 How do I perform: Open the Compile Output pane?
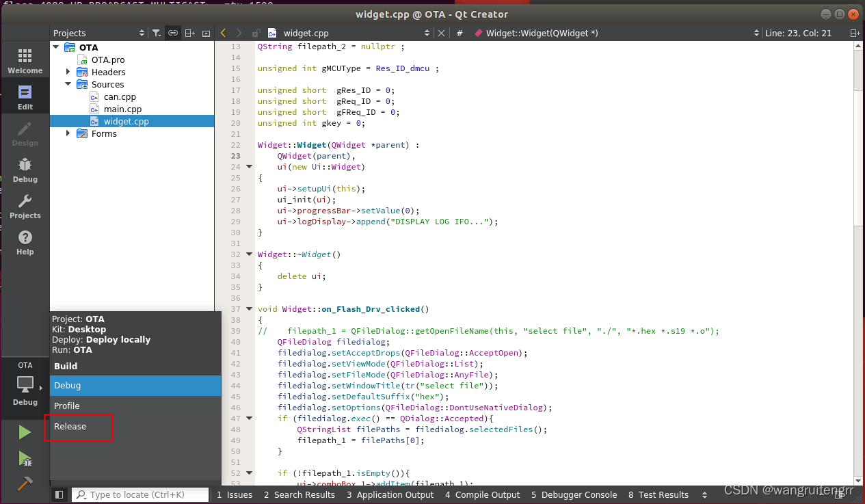click(x=482, y=494)
